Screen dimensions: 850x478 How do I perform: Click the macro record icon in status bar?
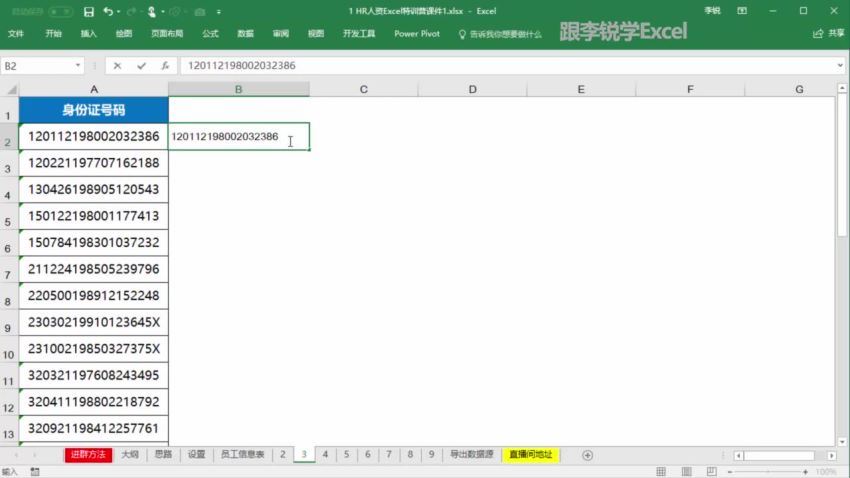[x=35, y=472]
